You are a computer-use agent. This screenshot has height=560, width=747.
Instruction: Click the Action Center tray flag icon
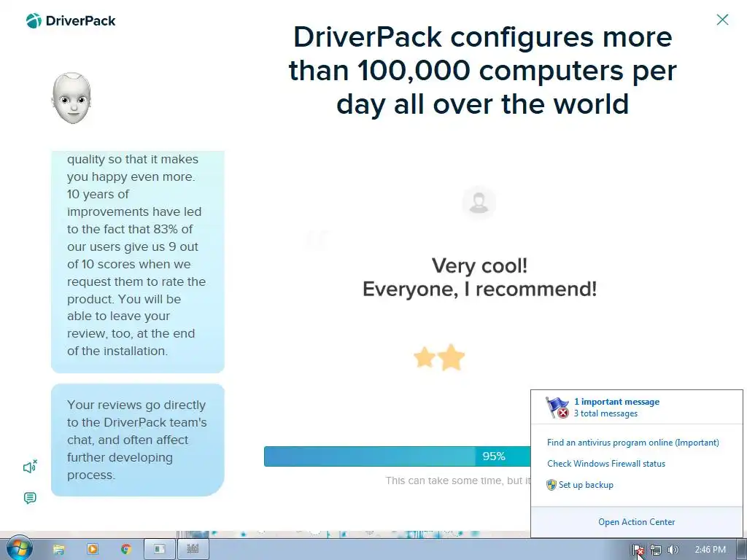pyautogui.click(x=638, y=550)
